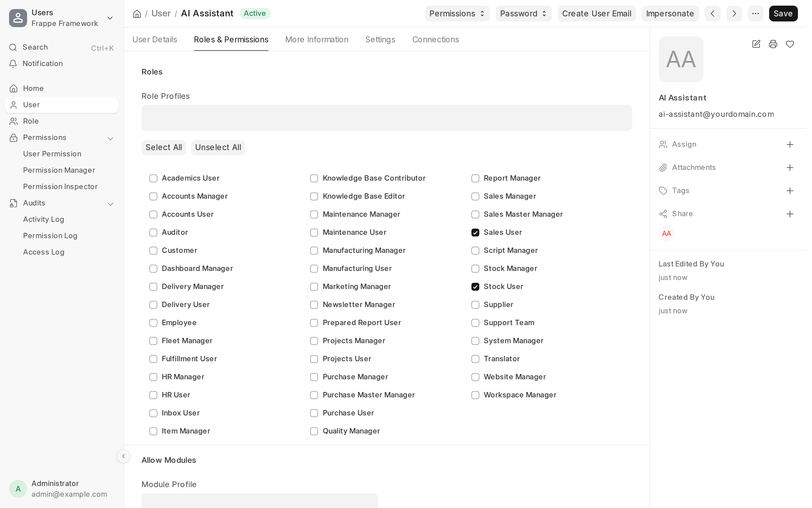Viewport: 812px width, 508px height.
Task: Open the Role Profiles select field
Action: pyautogui.click(x=387, y=118)
